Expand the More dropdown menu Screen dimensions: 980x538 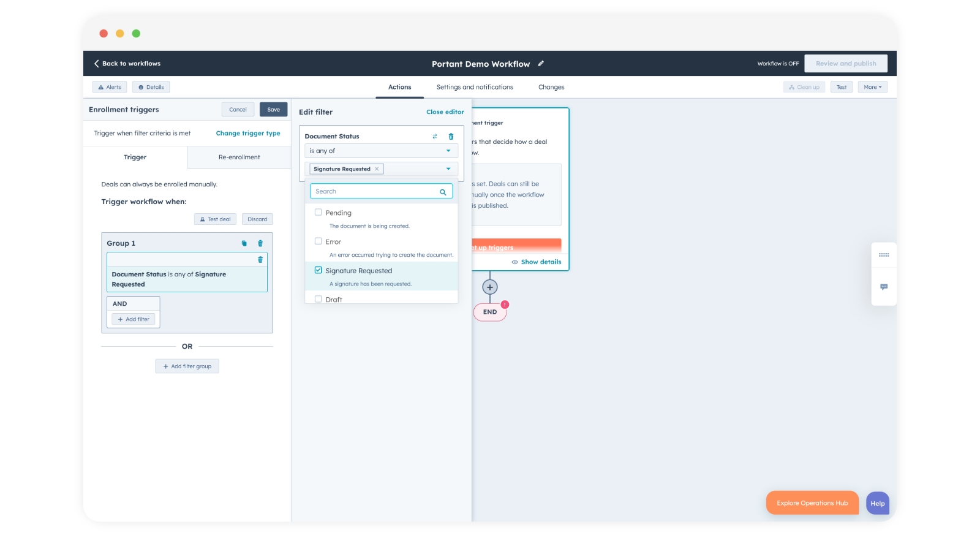click(872, 87)
